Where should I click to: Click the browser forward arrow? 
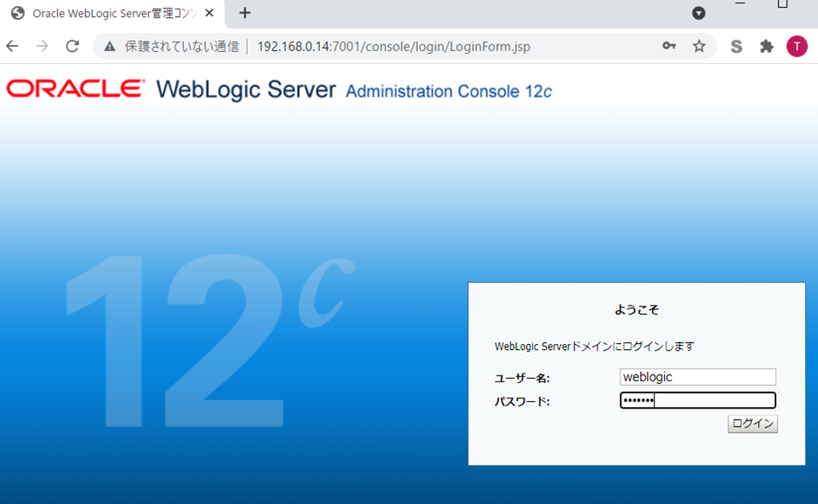coord(42,47)
